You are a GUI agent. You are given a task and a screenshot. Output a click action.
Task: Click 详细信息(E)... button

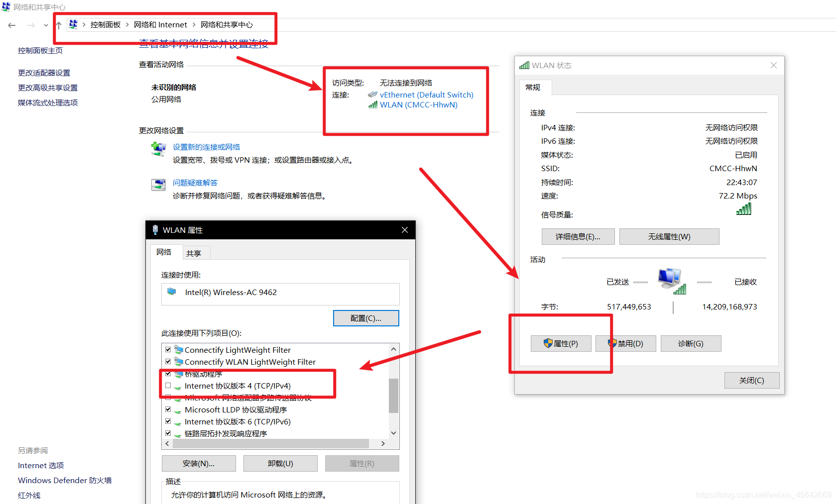click(578, 237)
